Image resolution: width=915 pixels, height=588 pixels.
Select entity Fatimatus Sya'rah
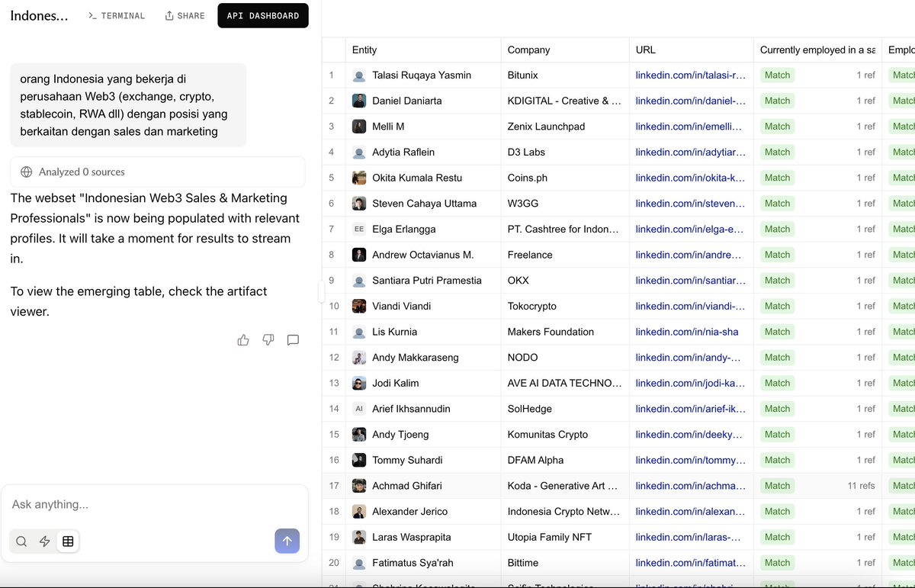coord(413,563)
